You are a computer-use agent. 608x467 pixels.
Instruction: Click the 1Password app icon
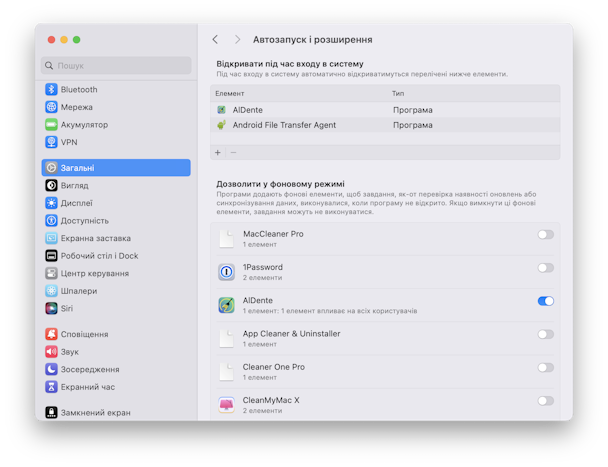click(226, 272)
